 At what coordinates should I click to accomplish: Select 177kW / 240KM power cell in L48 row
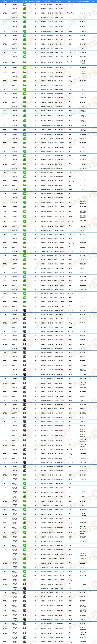click(59, 277)
